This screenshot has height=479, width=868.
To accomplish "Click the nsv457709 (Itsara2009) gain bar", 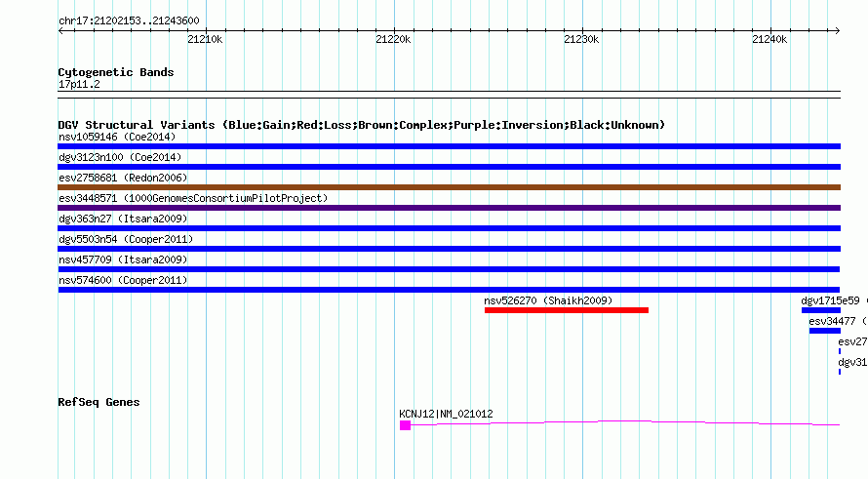I will (449, 269).
